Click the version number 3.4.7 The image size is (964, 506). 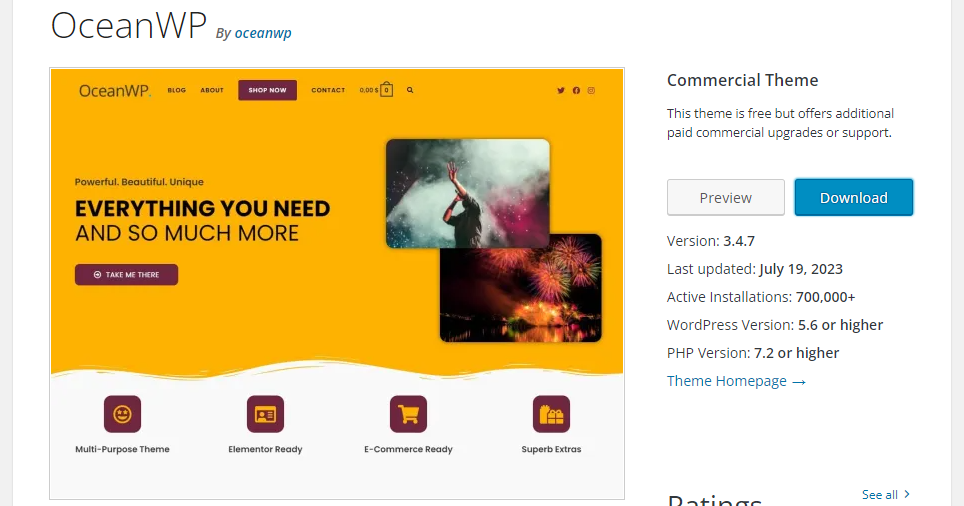tap(739, 241)
